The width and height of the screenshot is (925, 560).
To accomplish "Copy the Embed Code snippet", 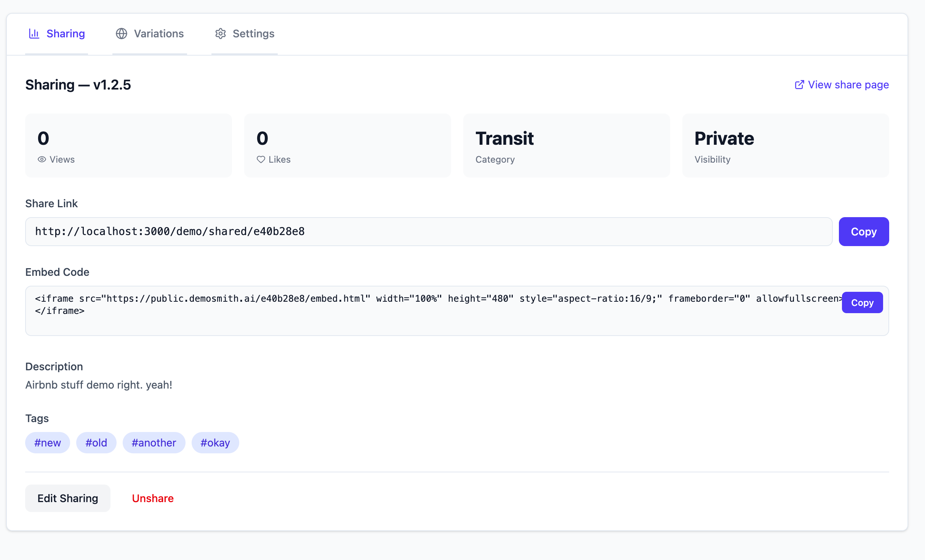I will 862,302.
